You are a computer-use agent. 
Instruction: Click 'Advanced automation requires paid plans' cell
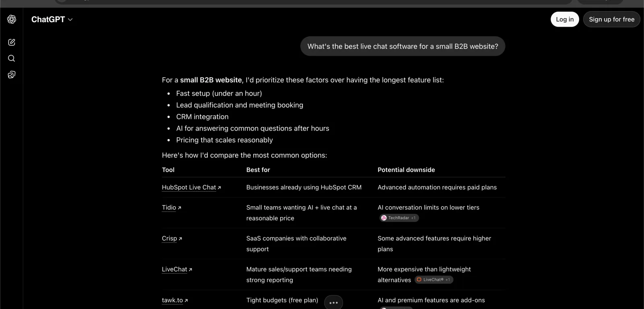click(437, 187)
